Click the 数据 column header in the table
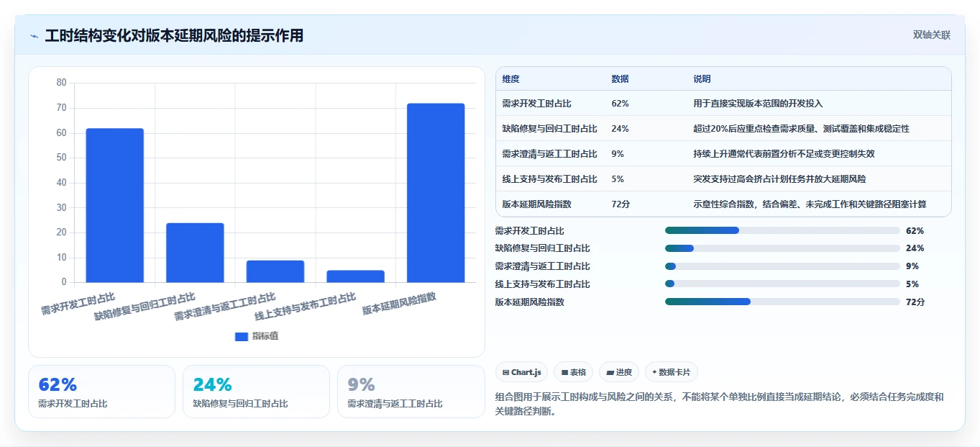Screen dimensions: 980x447 click(620, 79)
